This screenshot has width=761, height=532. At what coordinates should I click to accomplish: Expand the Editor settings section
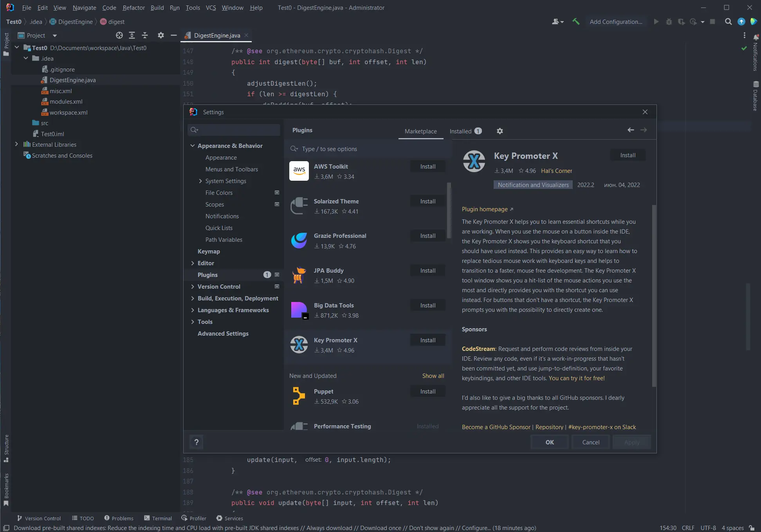[193, 263]
